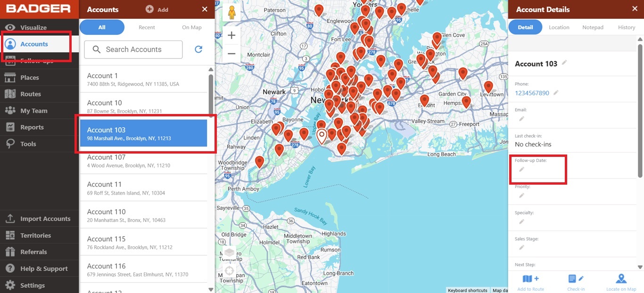Screen dimensions: 644x293
Task: Open the map layers control
Action: coord(230,252)
